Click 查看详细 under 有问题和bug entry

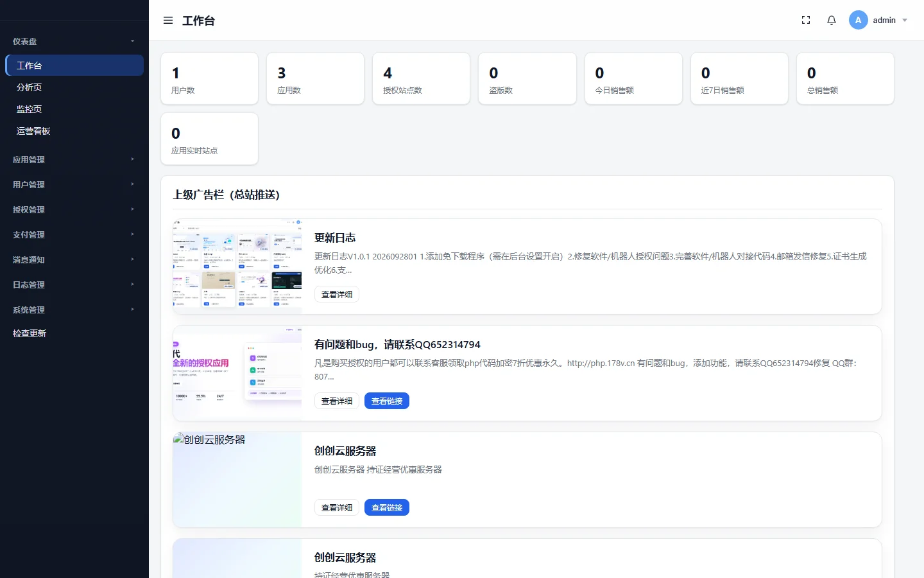(x=337, y=401)
